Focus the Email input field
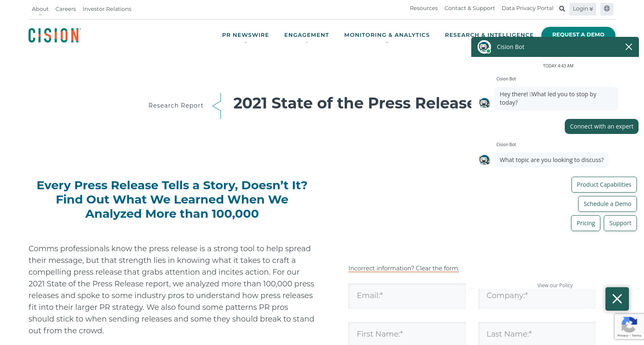The height and width of the screenshot is (345, 644). [x=407, y=296]
